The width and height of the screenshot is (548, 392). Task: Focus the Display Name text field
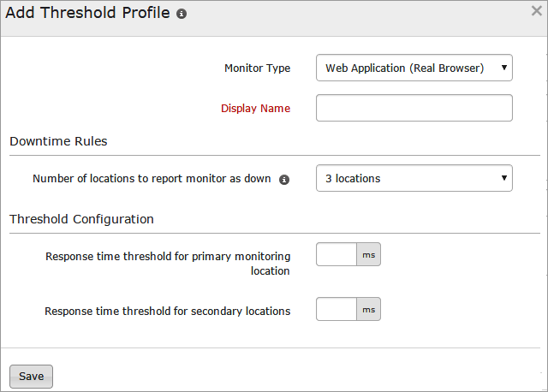[x=414, y=108]
